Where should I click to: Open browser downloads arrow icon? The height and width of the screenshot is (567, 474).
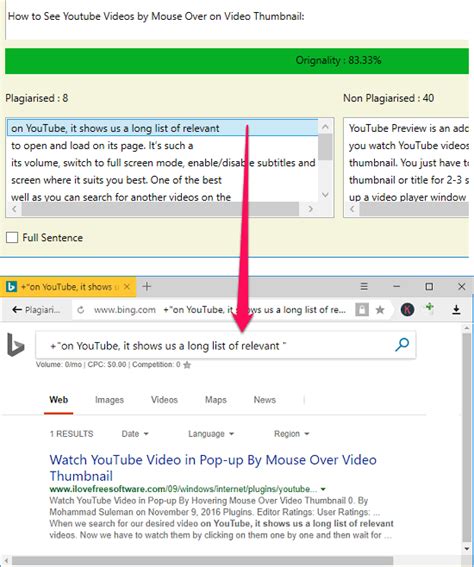[456, 310]
